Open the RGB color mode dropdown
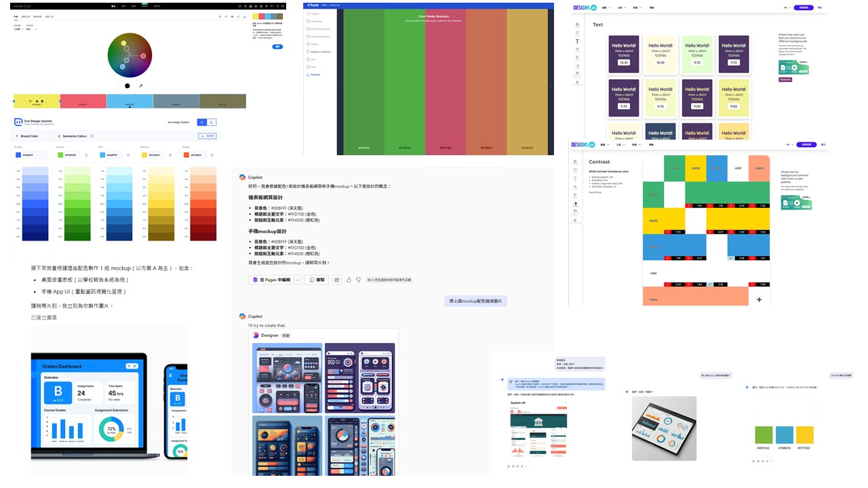Screen dimensions: 868x488 pos(31,29)
